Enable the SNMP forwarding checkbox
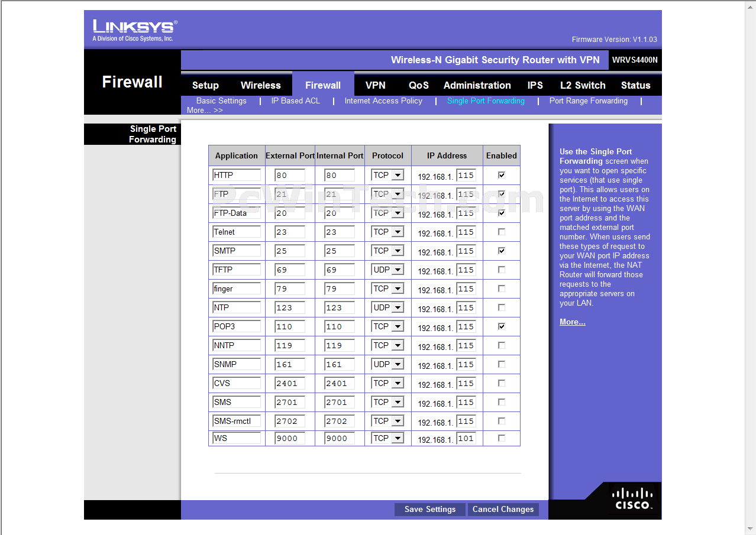The width and height of the screenshot is (756, 535). [x=502, y=364]
